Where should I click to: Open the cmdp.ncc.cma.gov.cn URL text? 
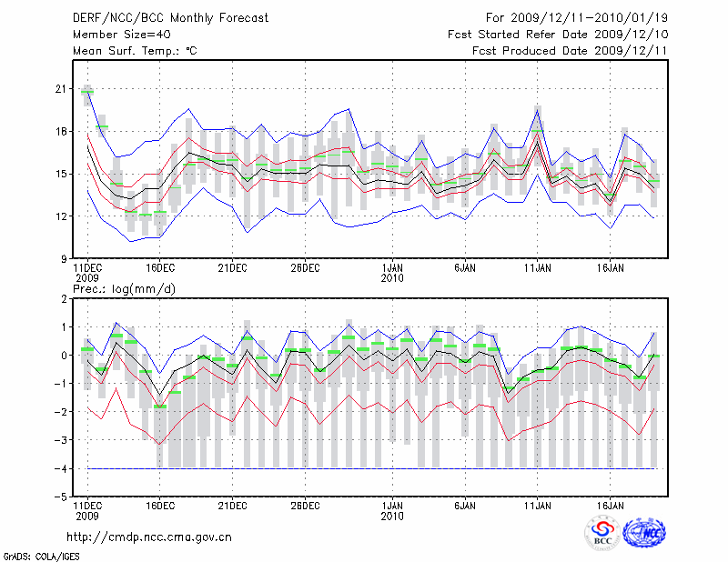(149, 537)
